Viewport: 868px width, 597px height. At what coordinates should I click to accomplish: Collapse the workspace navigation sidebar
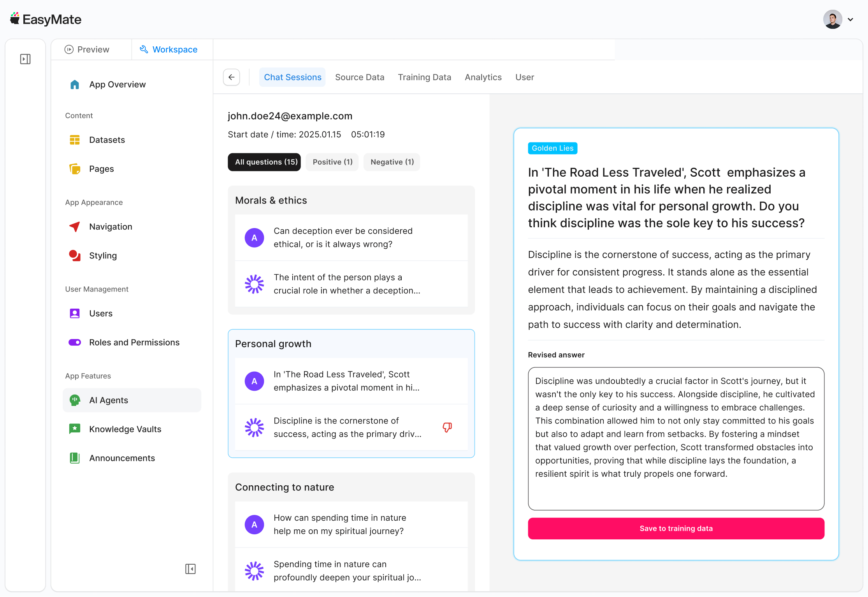point(190,569)
